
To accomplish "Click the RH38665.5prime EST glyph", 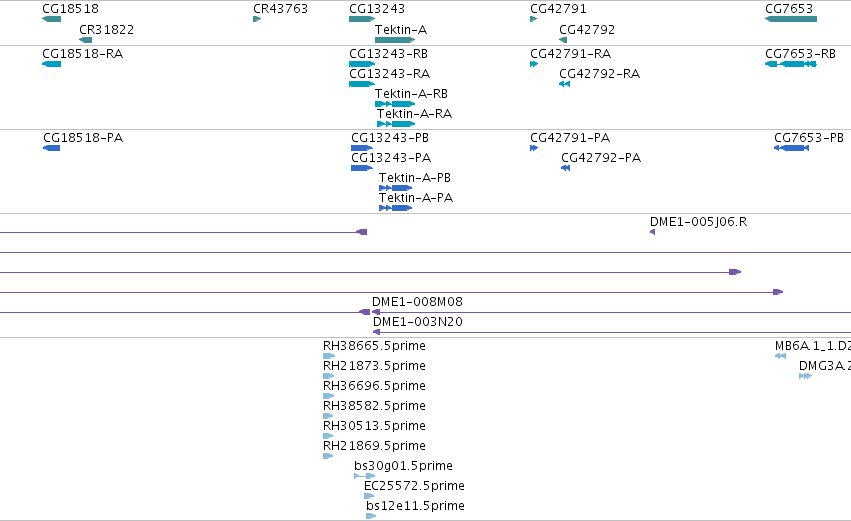I will click(329, 356).
